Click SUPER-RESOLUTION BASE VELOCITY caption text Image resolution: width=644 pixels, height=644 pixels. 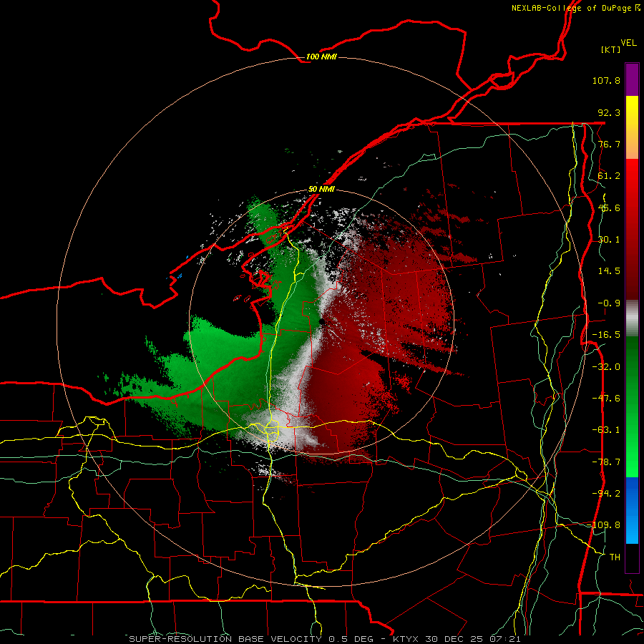(227, 639)
